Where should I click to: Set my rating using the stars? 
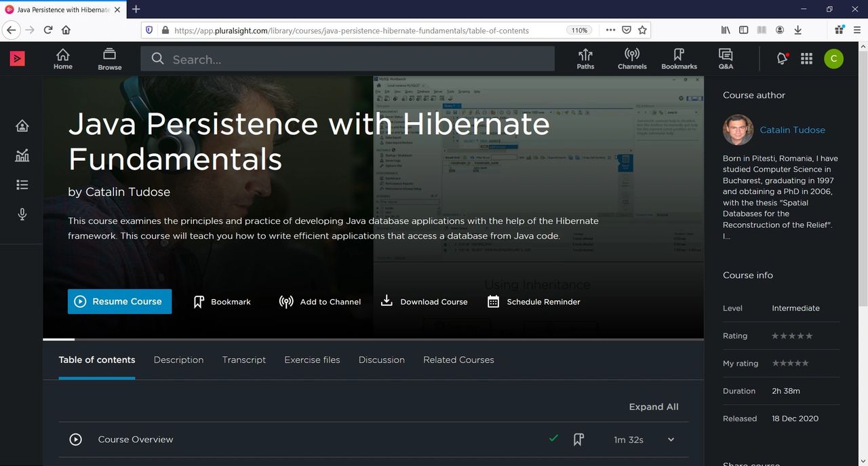(x=790, y=364)
